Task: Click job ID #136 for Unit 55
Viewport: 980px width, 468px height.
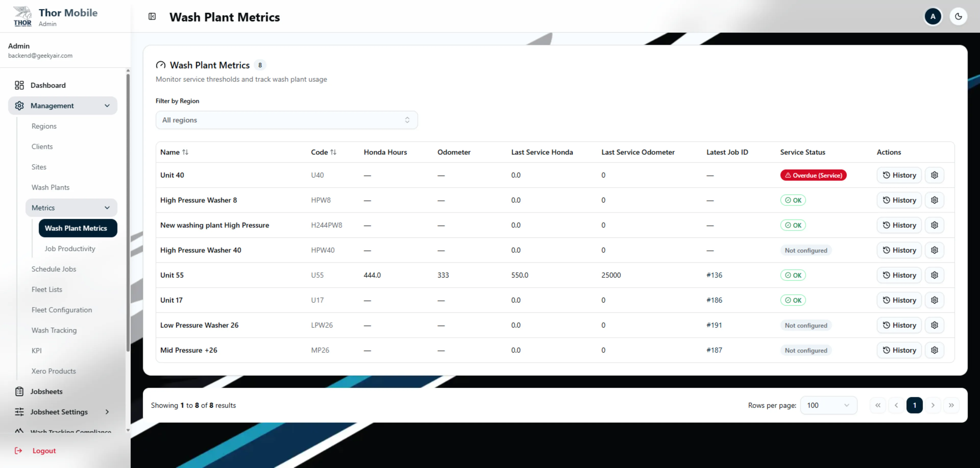Action: pos(714,275)
